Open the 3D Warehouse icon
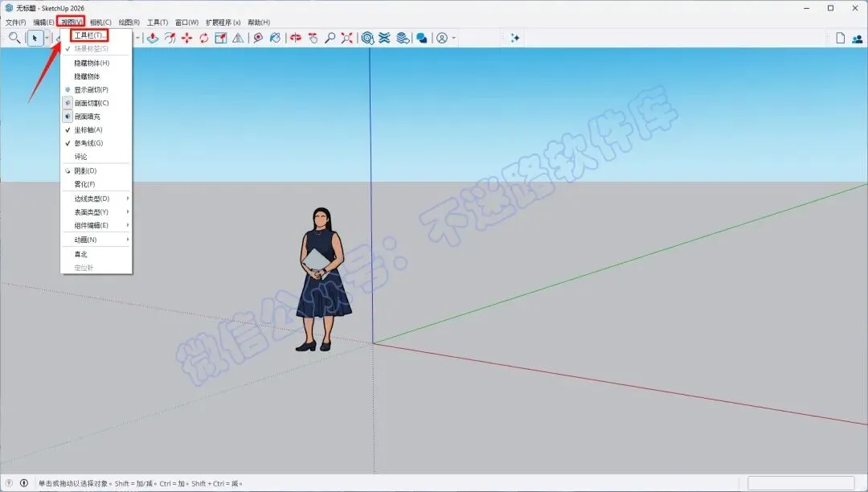Viewport: 868px width, 492px height. coord(367,38)
